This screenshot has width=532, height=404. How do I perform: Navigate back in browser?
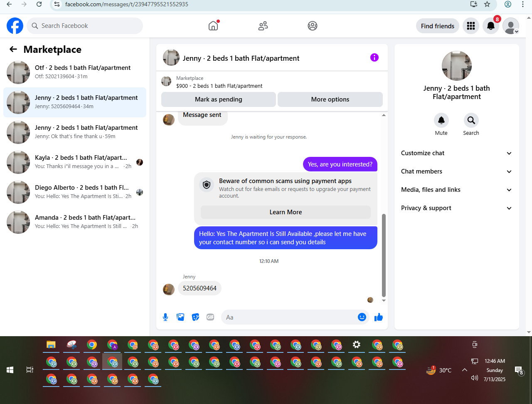(9, 4)
